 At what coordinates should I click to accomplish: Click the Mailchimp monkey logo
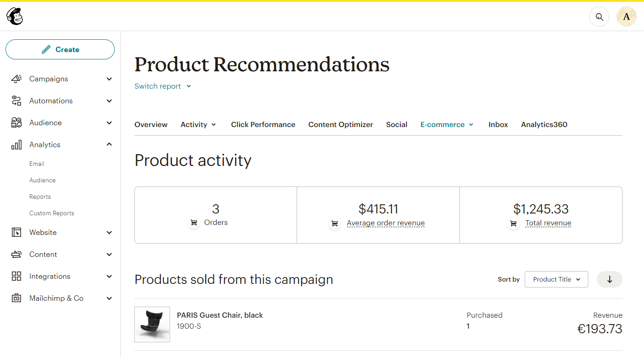[15, 16]
